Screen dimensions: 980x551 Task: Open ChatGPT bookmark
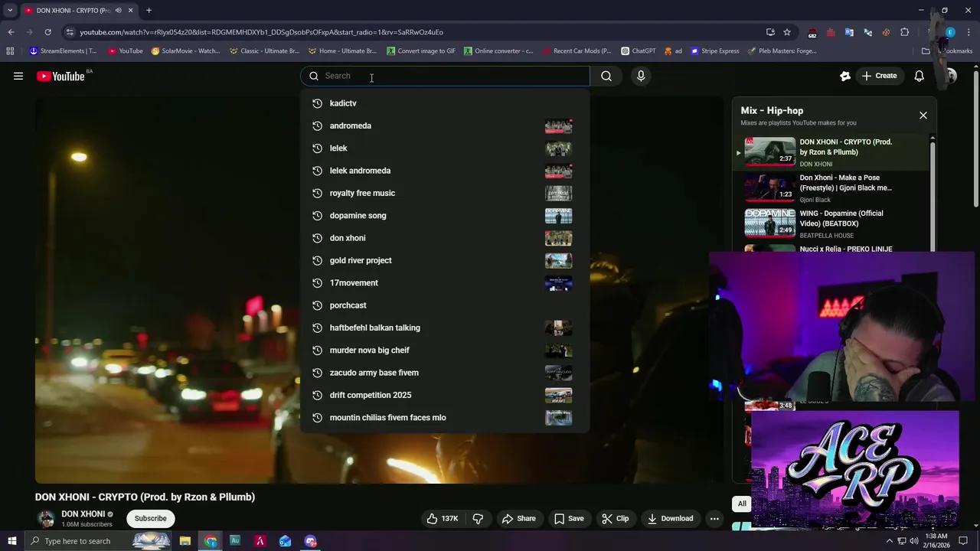pos(638,51)
